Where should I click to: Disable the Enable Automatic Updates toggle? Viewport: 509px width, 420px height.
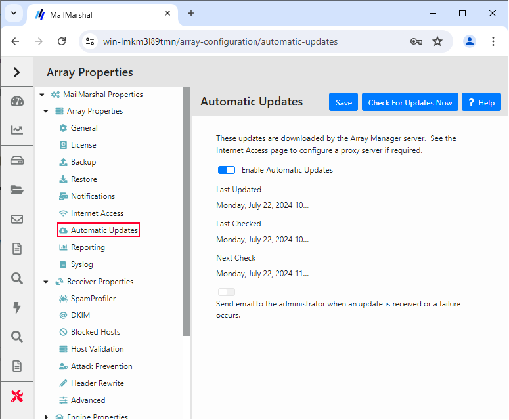pyautogui.click(x=227, y=170)
